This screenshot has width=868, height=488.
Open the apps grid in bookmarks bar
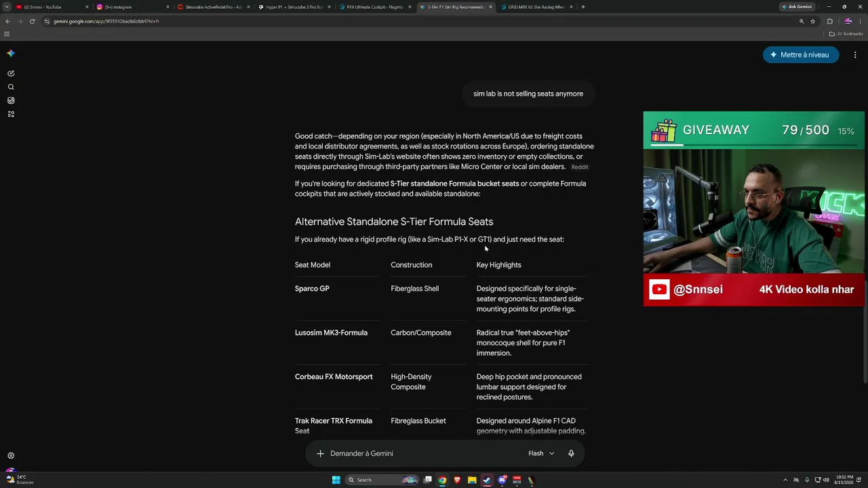tap(7, 34)
